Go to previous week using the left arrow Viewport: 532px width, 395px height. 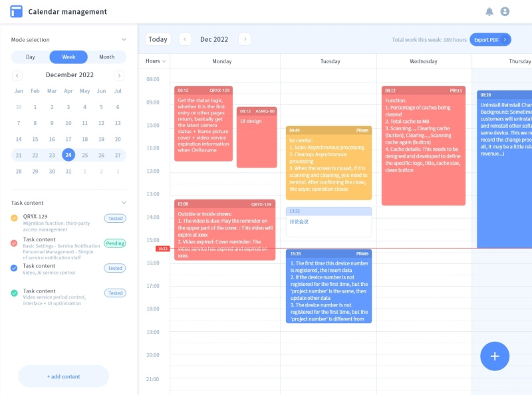pos(185,39)
